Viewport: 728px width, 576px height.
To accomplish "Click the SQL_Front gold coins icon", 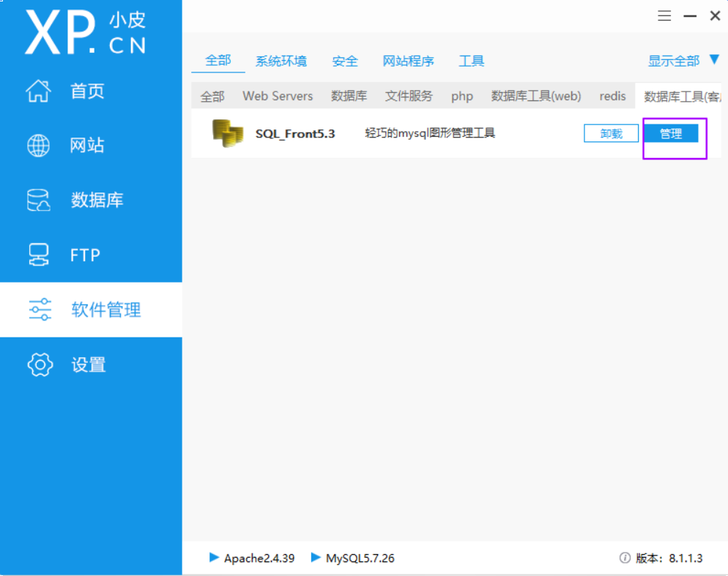I will click(x=228, y=133).
